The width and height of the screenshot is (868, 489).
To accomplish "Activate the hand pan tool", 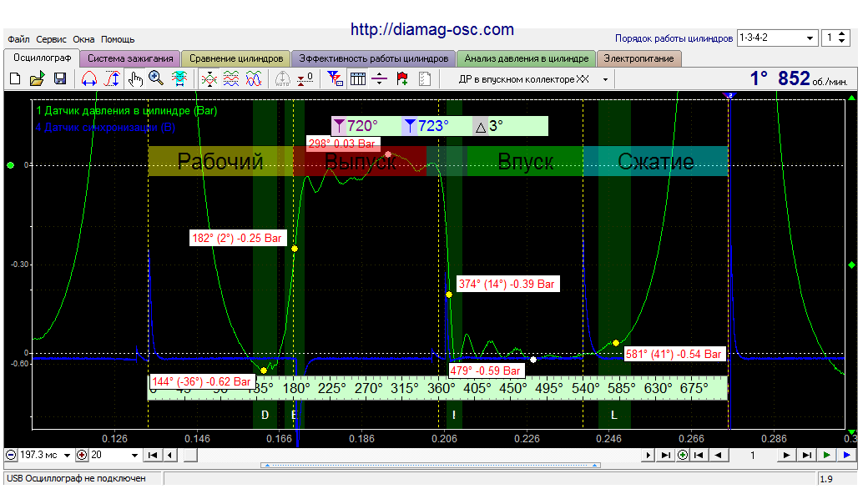I will click(x=134, y=78).
